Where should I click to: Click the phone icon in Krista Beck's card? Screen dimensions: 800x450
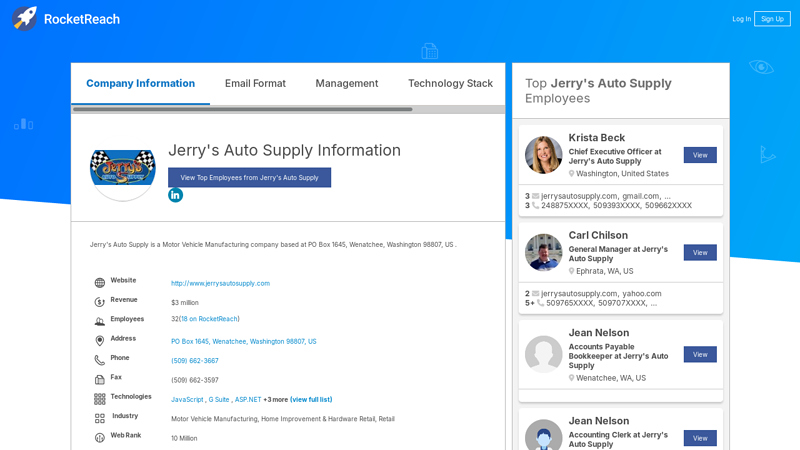click(536, 206)
